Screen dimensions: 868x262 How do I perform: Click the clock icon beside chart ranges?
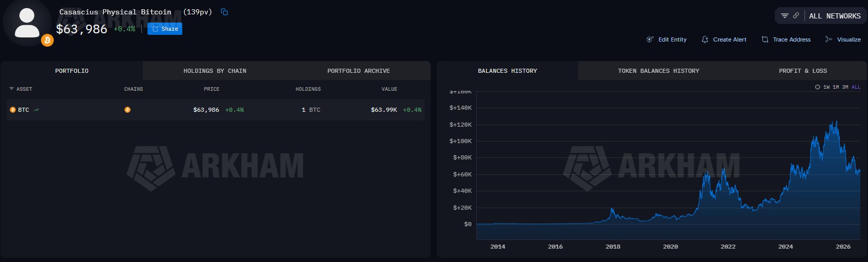click(818, 87)
